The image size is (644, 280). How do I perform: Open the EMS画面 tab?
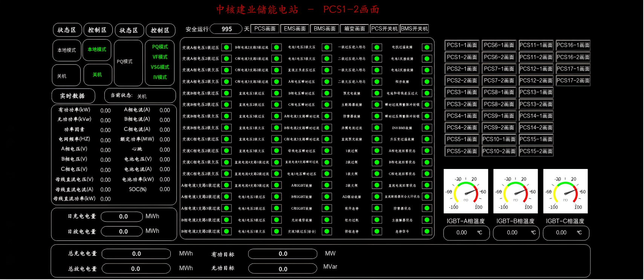[x=295, y=29]
